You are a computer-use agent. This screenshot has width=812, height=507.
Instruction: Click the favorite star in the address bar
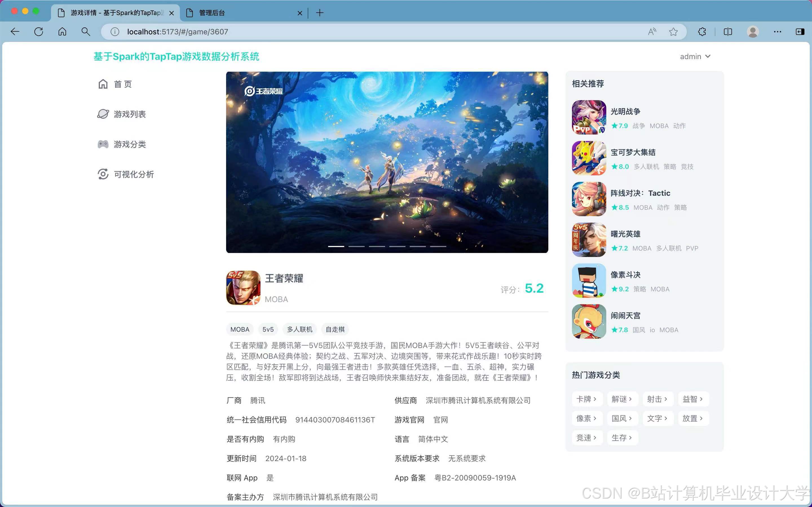pos(673,32)
